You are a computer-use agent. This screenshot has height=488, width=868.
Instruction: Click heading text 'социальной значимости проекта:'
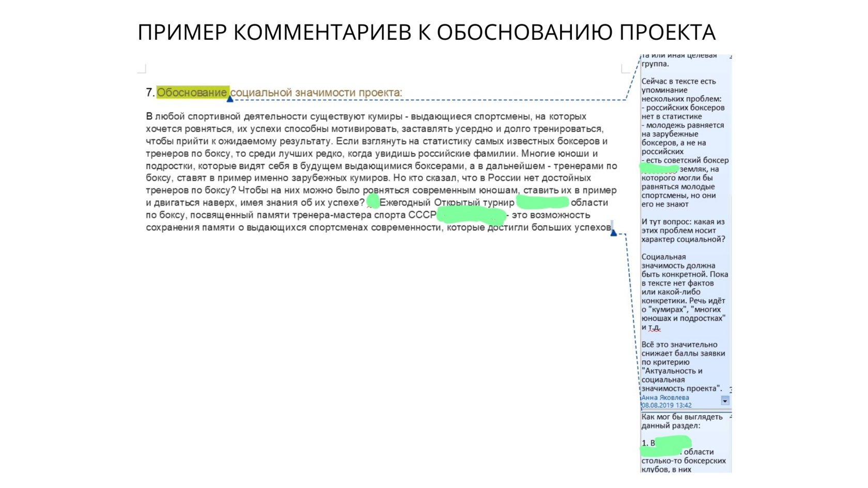316,92
